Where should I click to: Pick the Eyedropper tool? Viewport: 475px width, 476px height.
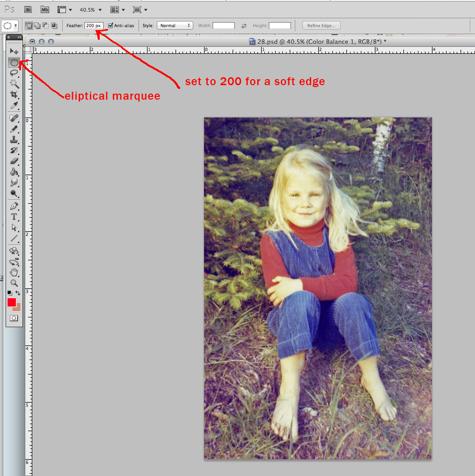(14, 106)
